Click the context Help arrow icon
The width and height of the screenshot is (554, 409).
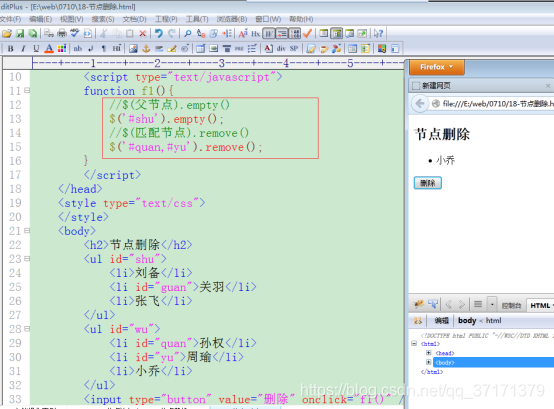point(378,34)
